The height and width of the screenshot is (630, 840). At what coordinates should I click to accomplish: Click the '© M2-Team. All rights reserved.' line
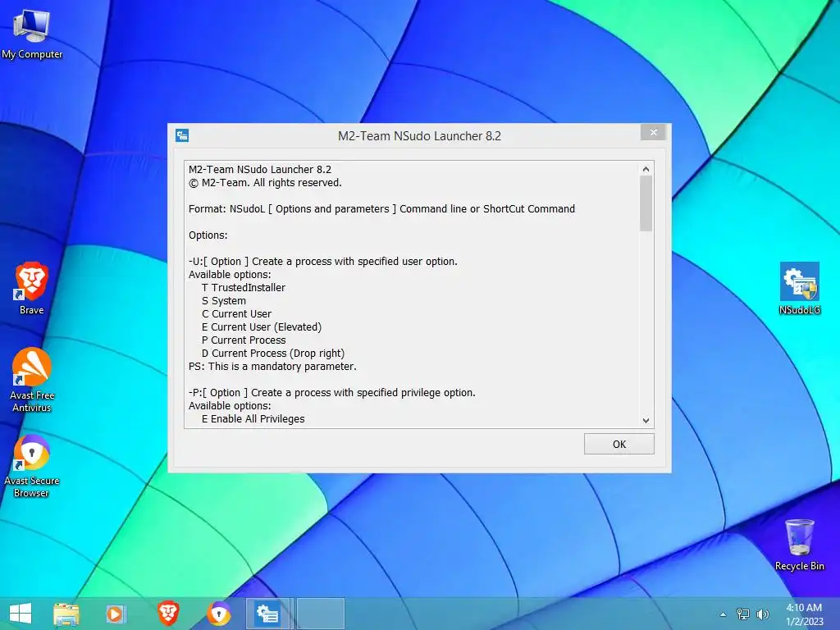(x=265, y=183)
